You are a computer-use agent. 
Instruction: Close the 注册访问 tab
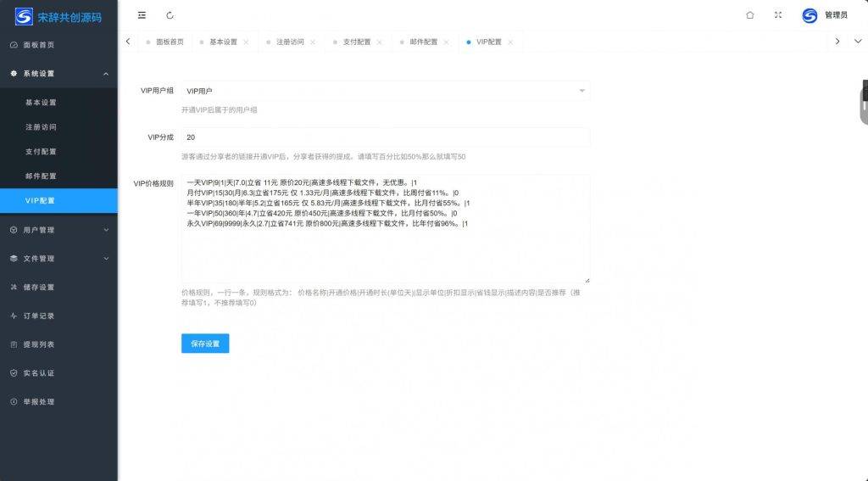pyautogui.click(x=313, y=42)
